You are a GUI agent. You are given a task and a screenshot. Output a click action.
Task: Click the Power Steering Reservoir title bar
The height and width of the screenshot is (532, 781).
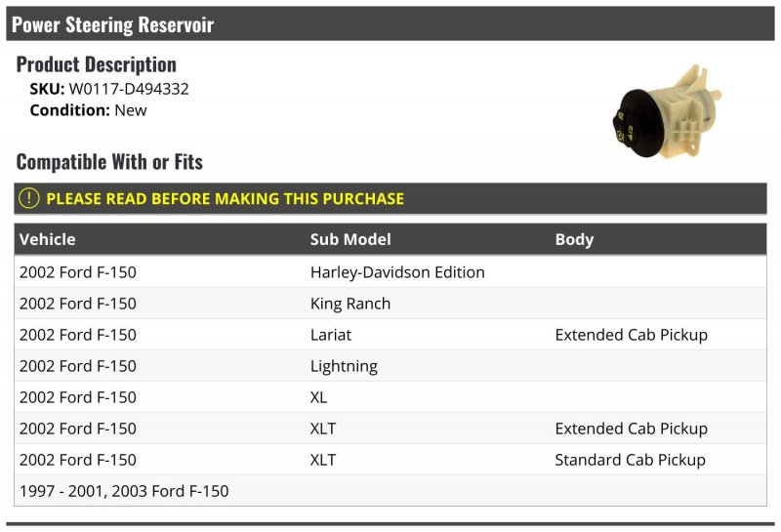point(112,24)
